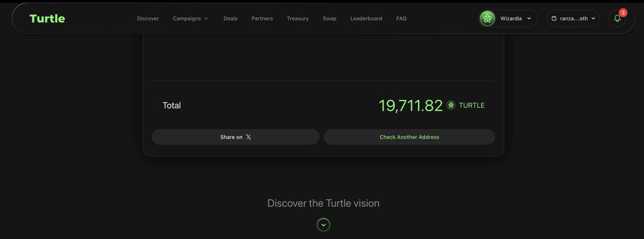Screen dimensions: 644x239
Task: Click the circular down-chevron button
Action: [323, 224]
